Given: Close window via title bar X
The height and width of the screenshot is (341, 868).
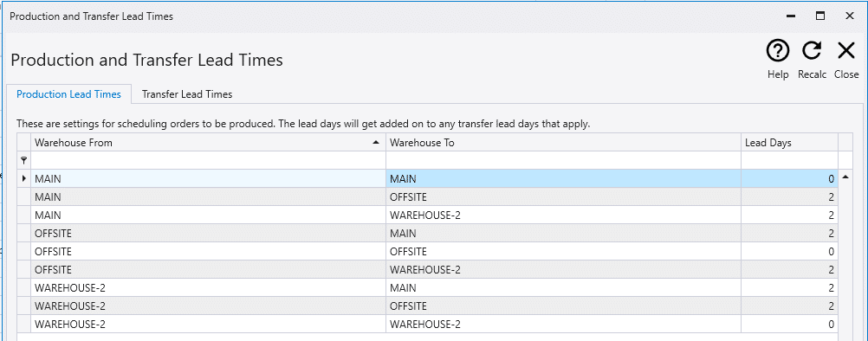Looking at the screenshot, I should (849, 16).
